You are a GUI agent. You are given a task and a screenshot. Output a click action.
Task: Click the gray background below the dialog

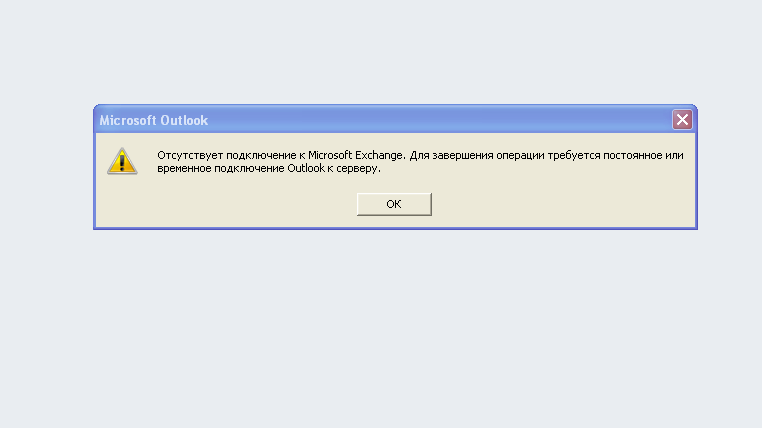click(x=381, y=330)
